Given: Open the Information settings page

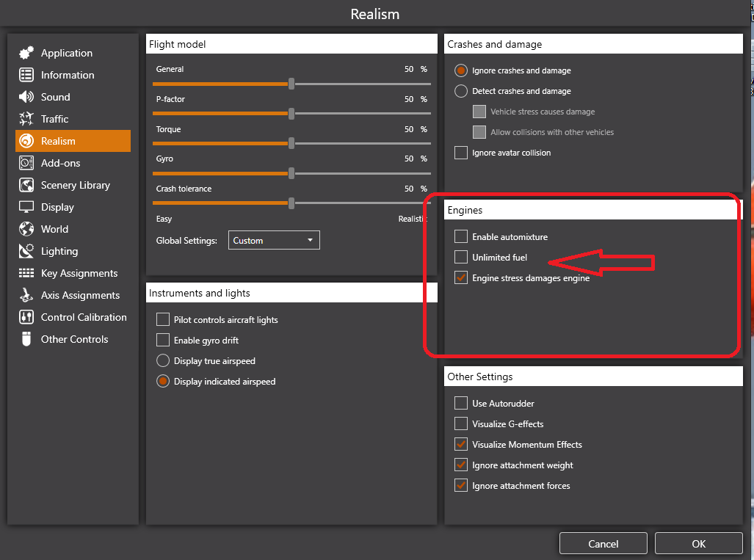Looking at the screenshot, I should (73, 75).
